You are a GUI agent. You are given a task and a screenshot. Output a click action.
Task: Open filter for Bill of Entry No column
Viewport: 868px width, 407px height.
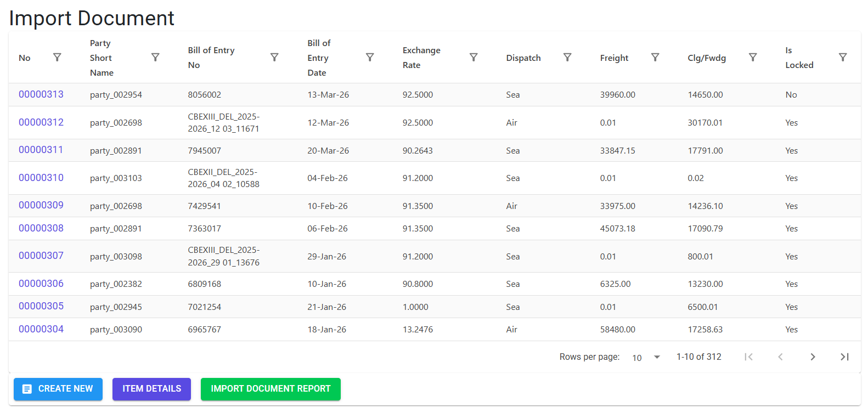[274, 58]
